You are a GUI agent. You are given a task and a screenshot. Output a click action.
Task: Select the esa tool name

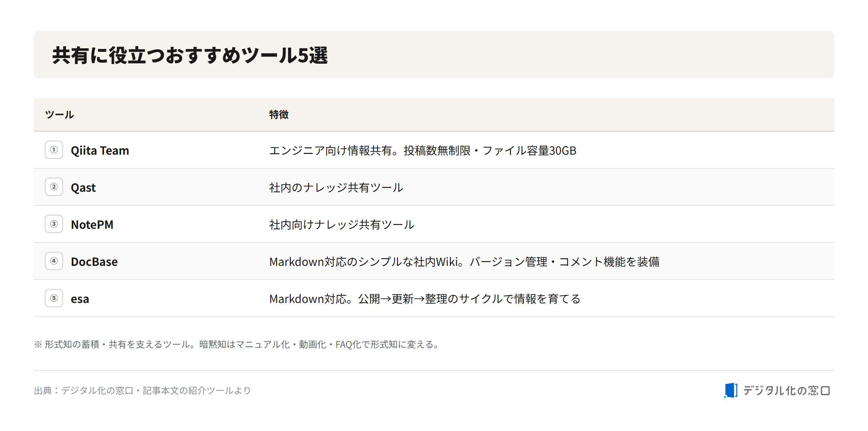pyautogui.click(x=80, y=299)
